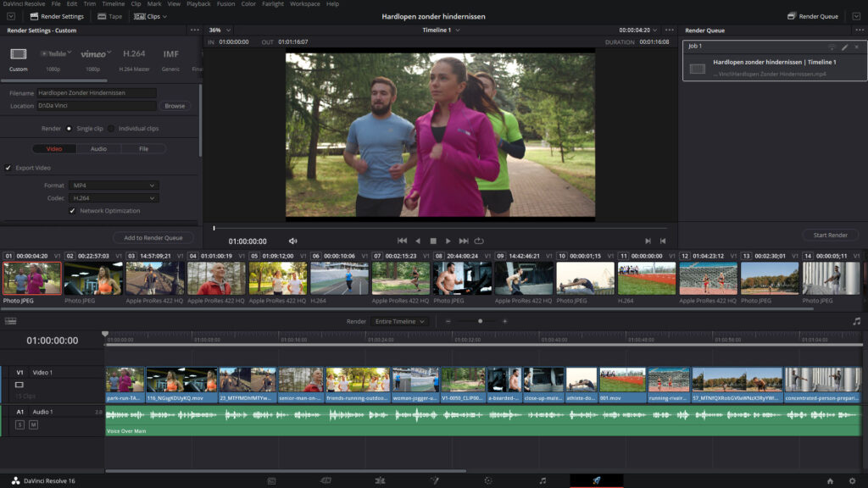The height and width of the screenshot is (488, 868).
Task: Open the Playback menu
Action: [x=198, y=4]
